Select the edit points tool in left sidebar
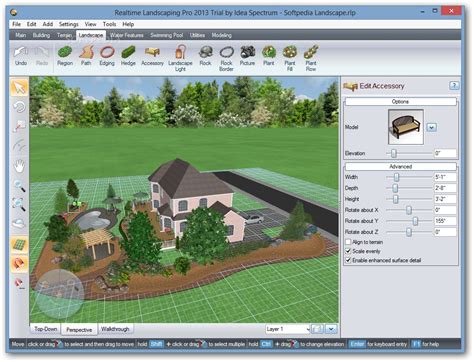The width and height of the screenshot is (474, 362). (x=19, y=127)
